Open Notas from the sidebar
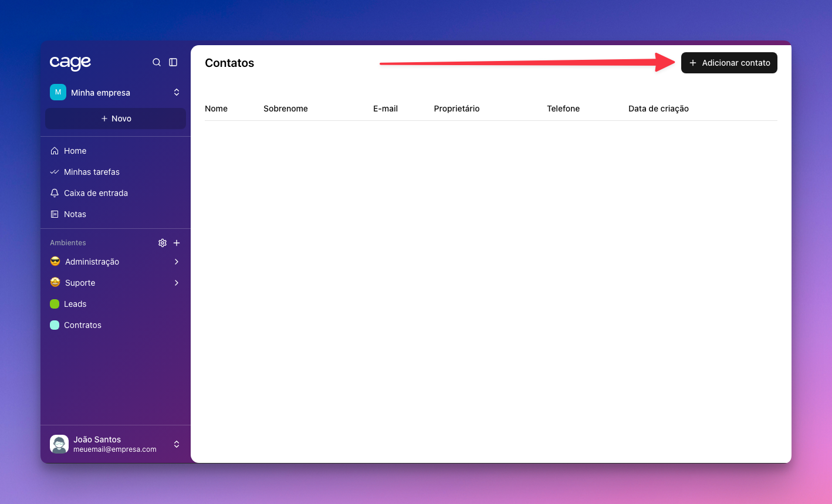This screenshot has height=504, width=832. 75,214
